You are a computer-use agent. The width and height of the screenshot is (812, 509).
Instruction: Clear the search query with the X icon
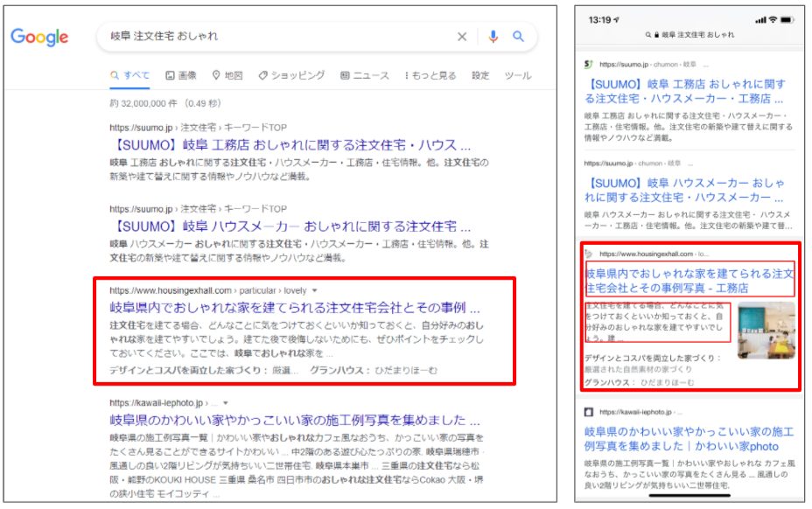pyautogui.click(x=462, y=37)
